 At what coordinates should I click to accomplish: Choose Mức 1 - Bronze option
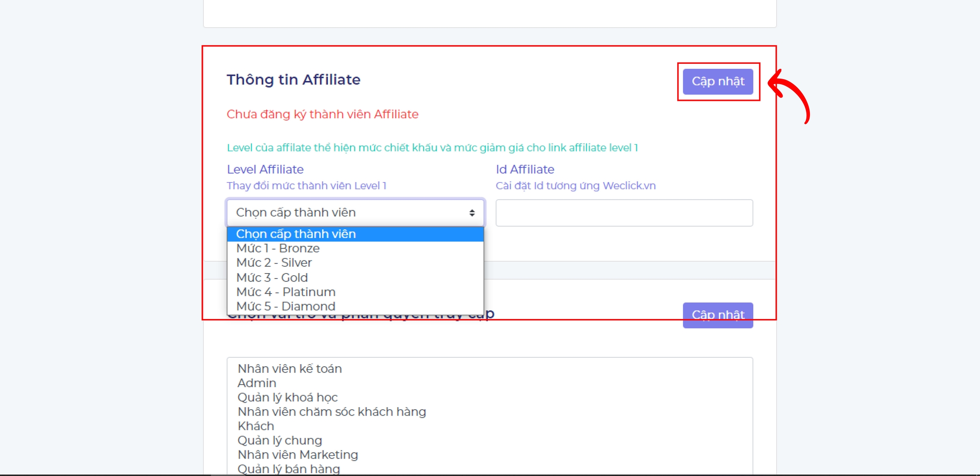[x=278, y=248]
